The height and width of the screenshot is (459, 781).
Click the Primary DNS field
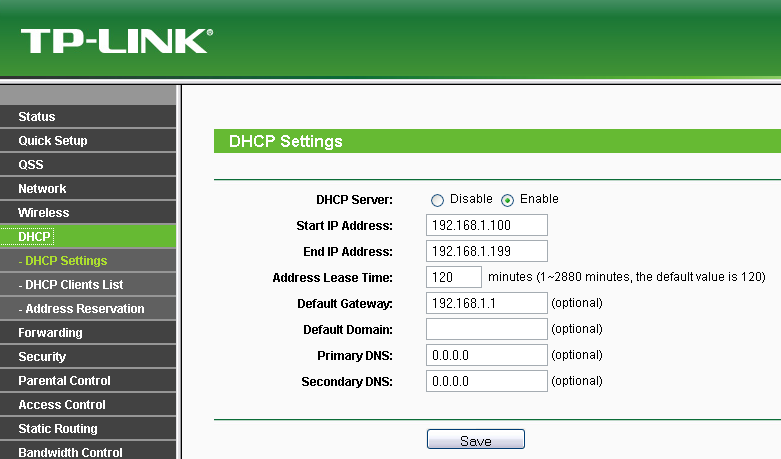(487, 355)
